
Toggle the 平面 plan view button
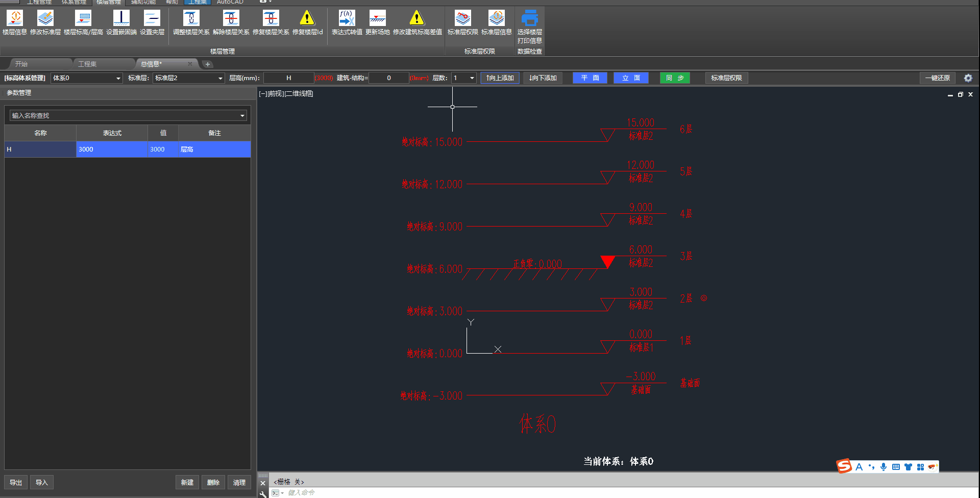[x=590, y=78]
